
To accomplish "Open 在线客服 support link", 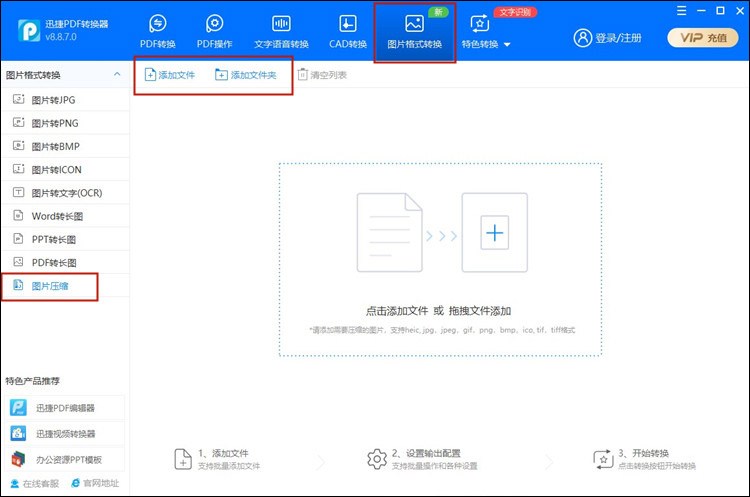I will 34,484.
